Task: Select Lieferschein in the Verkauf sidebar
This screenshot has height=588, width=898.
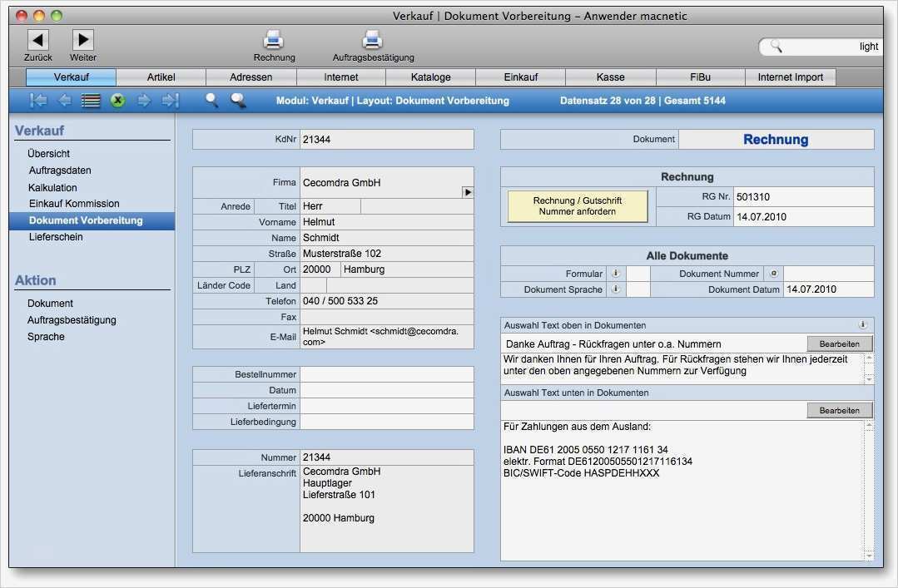Action: point(56,237)
